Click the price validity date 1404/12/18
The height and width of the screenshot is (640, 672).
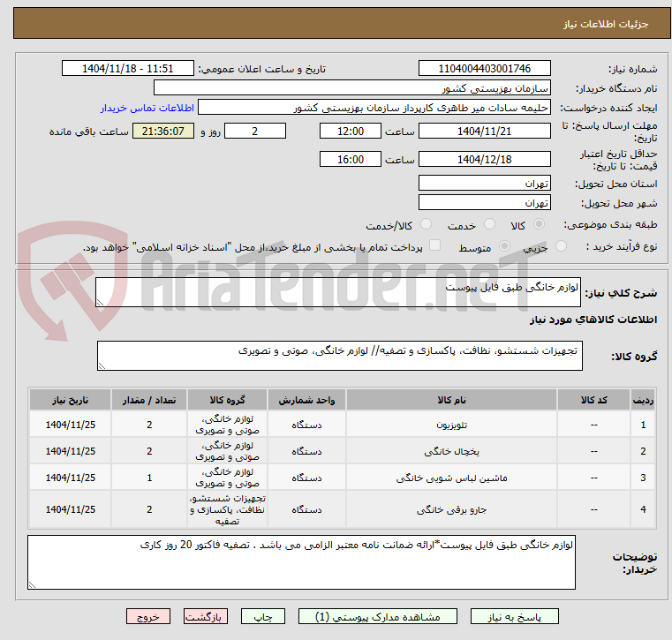coord(484,160)
